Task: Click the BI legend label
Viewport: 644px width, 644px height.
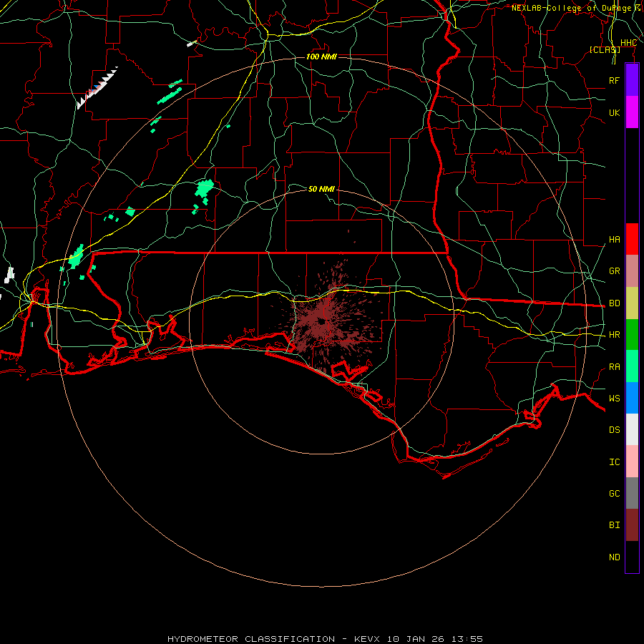Action: (x=614, y=525)
